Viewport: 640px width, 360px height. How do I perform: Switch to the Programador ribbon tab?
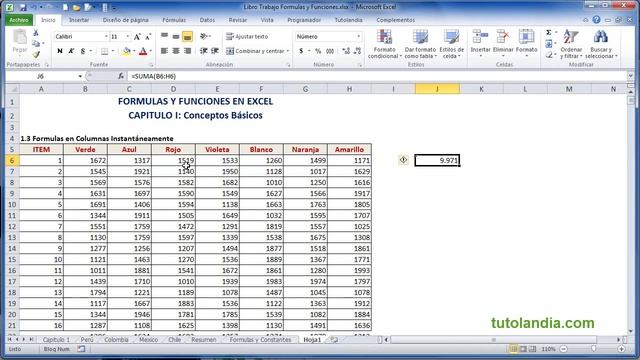(304, 20)
